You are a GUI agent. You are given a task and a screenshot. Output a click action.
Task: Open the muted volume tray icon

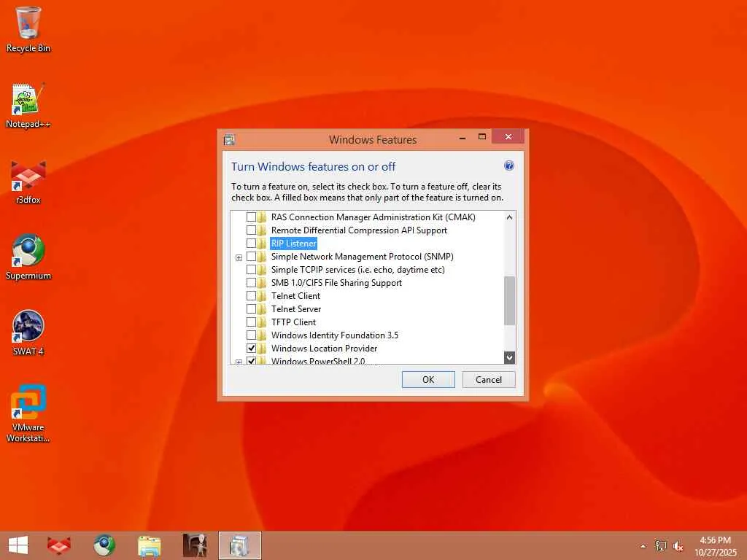coord(678,546)
